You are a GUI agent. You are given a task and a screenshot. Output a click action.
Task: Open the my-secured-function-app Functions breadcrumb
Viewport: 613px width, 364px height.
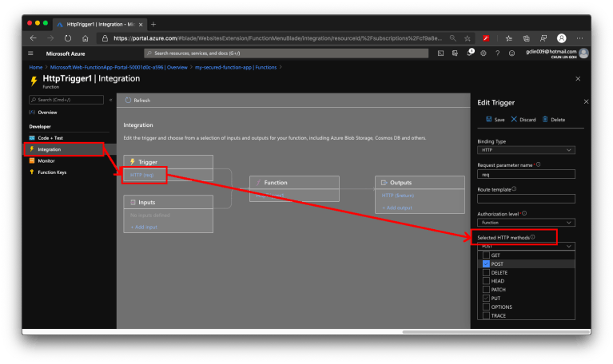click(x=236, y=67)
